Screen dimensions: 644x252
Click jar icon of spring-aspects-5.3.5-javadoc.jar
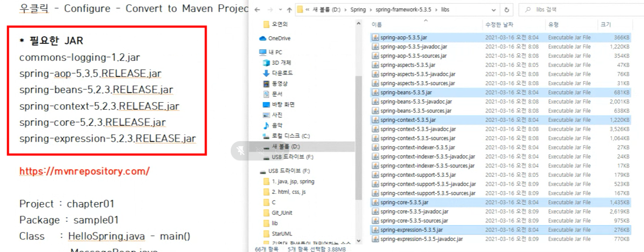tap(375, 74)
